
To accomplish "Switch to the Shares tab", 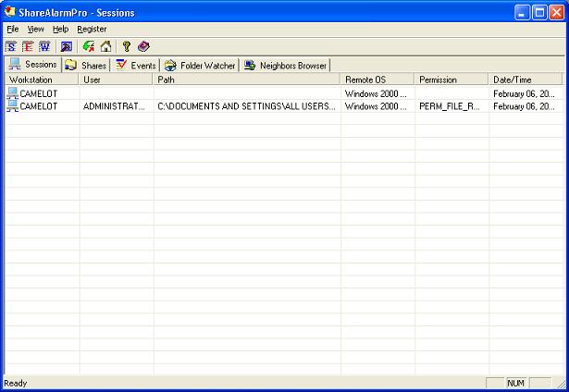I will point(86,66).
